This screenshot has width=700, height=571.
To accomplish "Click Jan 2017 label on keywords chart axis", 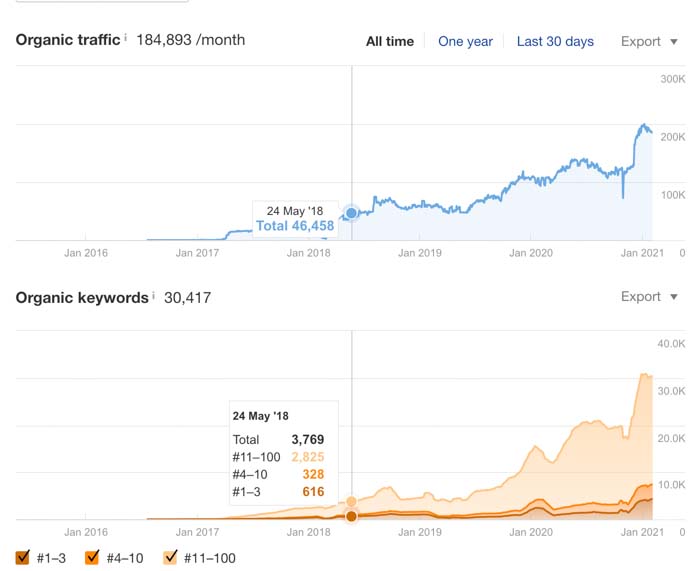I will click(197, 532).
